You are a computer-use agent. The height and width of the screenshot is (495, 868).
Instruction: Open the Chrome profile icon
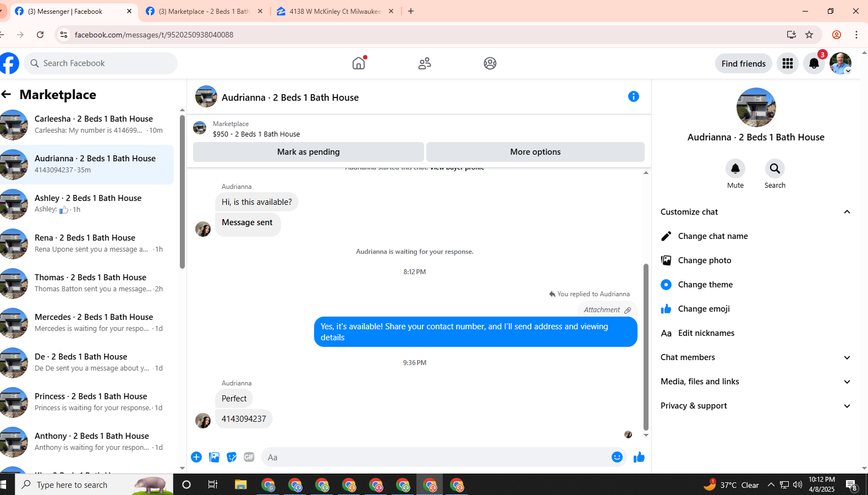pos(837,35)
